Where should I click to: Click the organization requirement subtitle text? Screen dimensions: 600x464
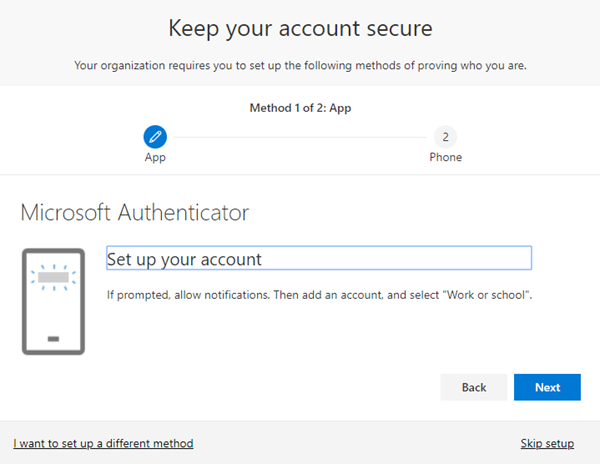click(x=300, y=66)
